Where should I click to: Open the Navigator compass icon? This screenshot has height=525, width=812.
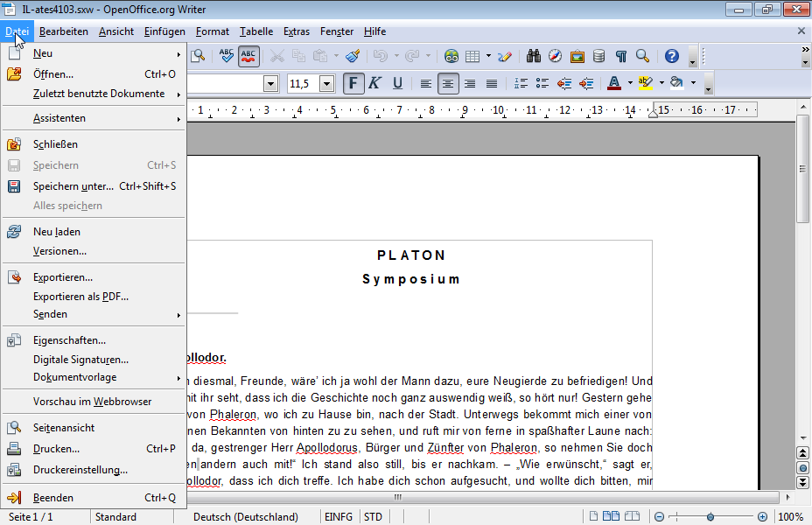pyautogui.click(x=556, y=56)
